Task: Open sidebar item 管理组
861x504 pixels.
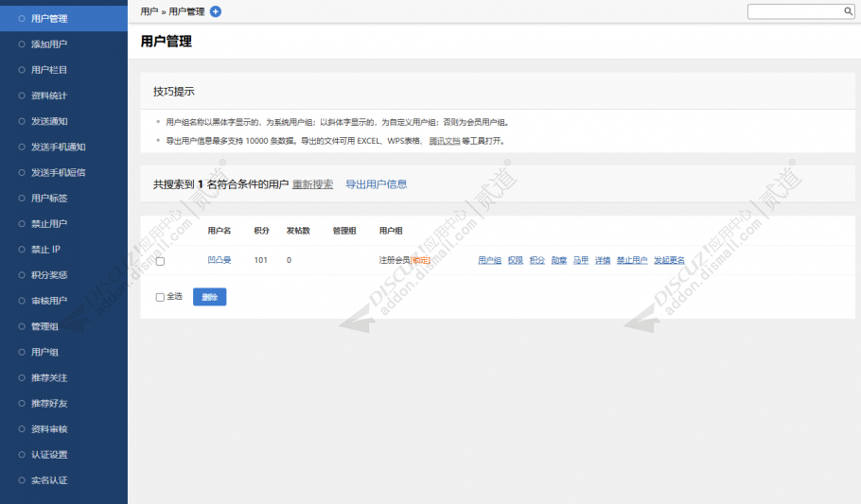Action: (x=63, y=326)
